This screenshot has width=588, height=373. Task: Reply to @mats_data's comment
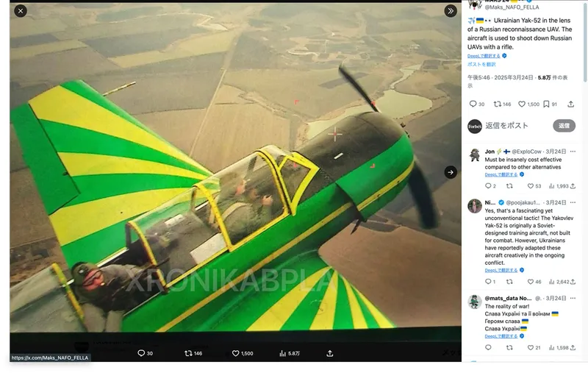488,347
